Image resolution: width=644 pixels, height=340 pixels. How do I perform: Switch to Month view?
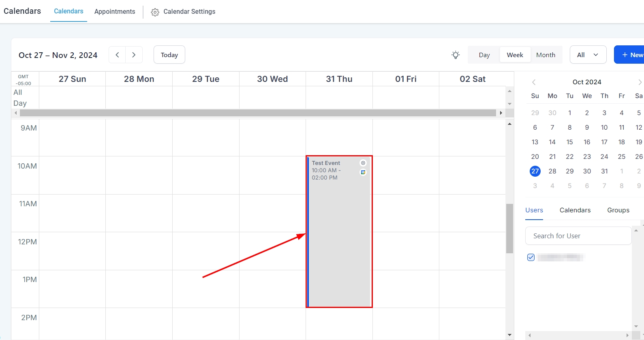click(x=546, y=55)
